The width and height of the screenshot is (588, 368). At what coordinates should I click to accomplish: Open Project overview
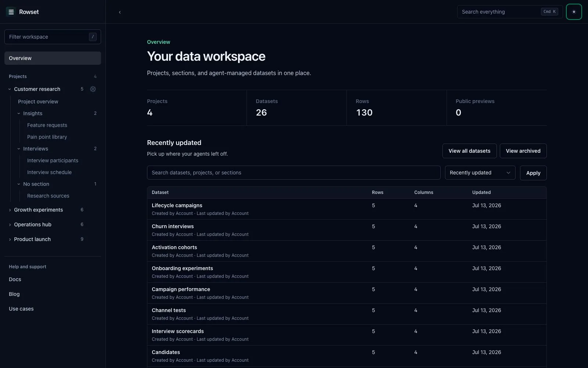click(38, 102)
